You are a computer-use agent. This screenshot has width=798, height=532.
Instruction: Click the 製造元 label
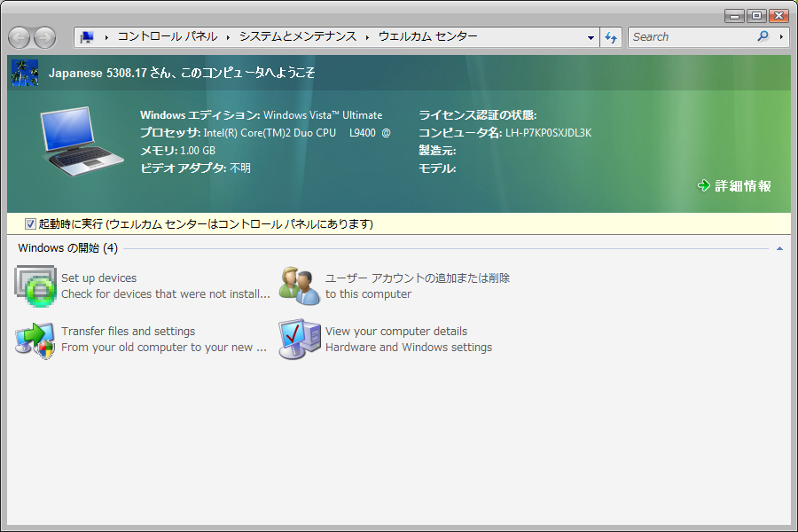click(437, 150)
